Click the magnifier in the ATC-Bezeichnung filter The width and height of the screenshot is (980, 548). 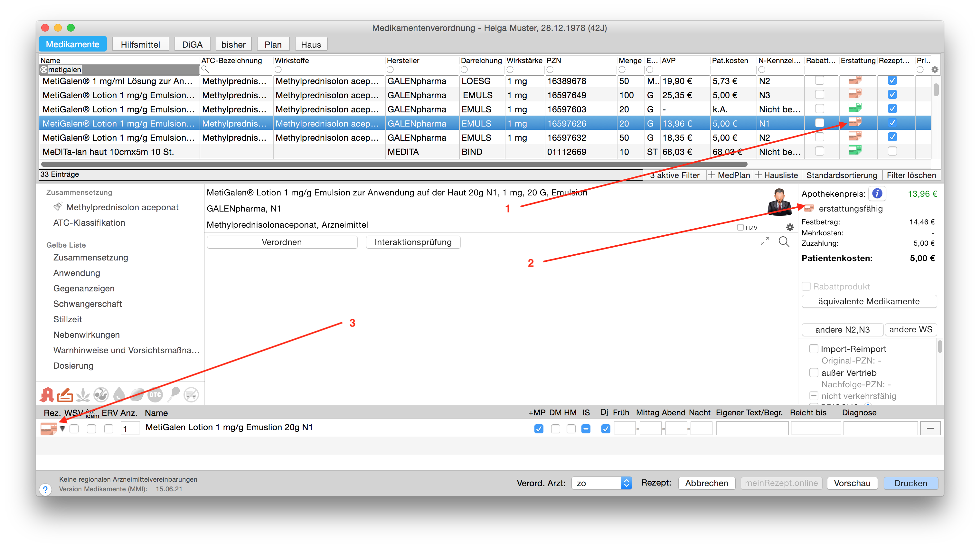pyautogui.click(x=205, y=69)
